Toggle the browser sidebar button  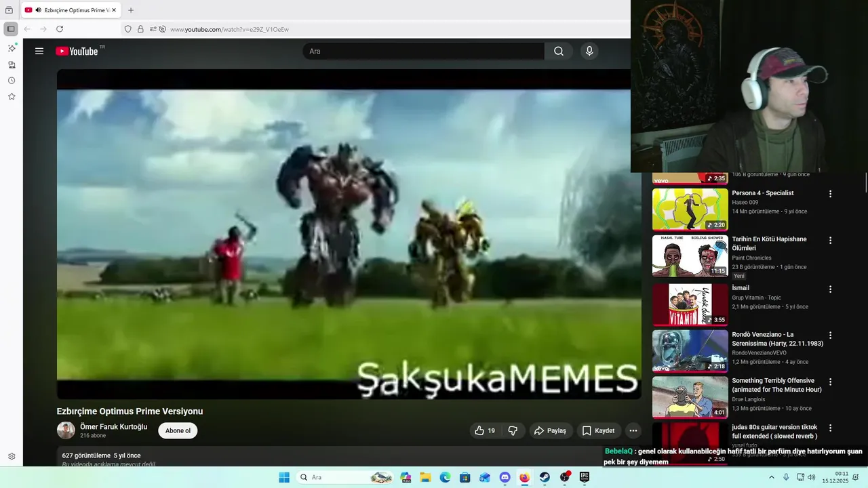tap(11, 29)
